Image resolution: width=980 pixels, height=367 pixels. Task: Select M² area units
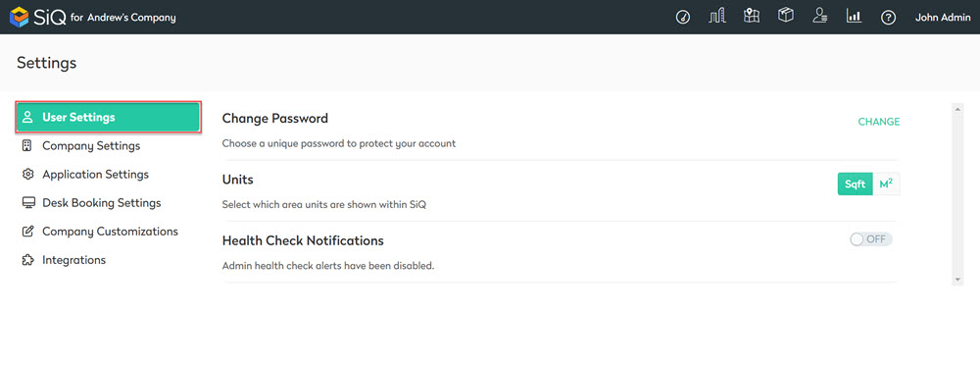886,184
